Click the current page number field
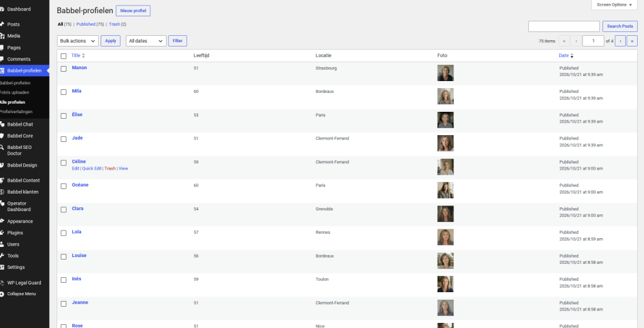Image resolution: width=644 pixels, height=328 pixels. pos(593,41)
